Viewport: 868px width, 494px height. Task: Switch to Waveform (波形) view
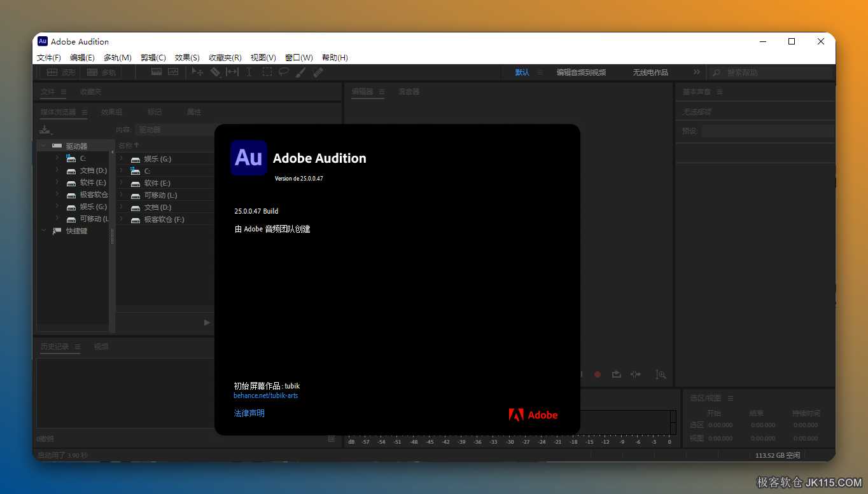(x=61, y=72)
